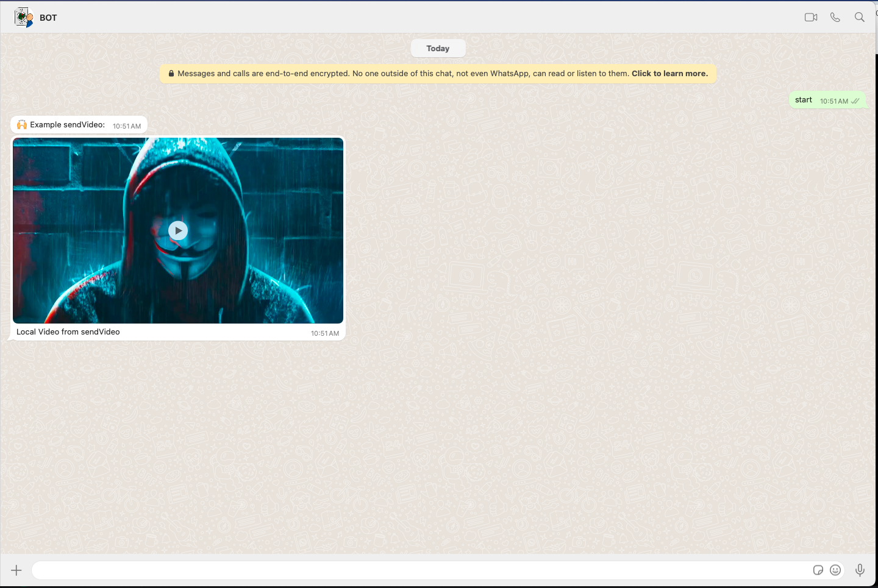Click 'Click to learn more.' link
This screenshot has width=878, height=588.
[x=669, y=74]
